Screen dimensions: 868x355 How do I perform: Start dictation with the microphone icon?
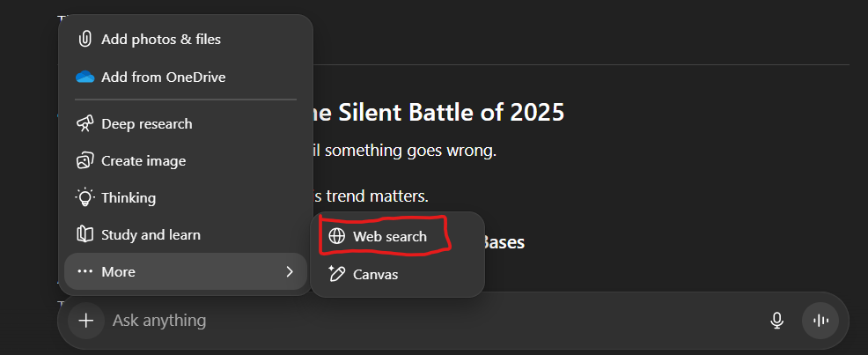tap(776, 321)
